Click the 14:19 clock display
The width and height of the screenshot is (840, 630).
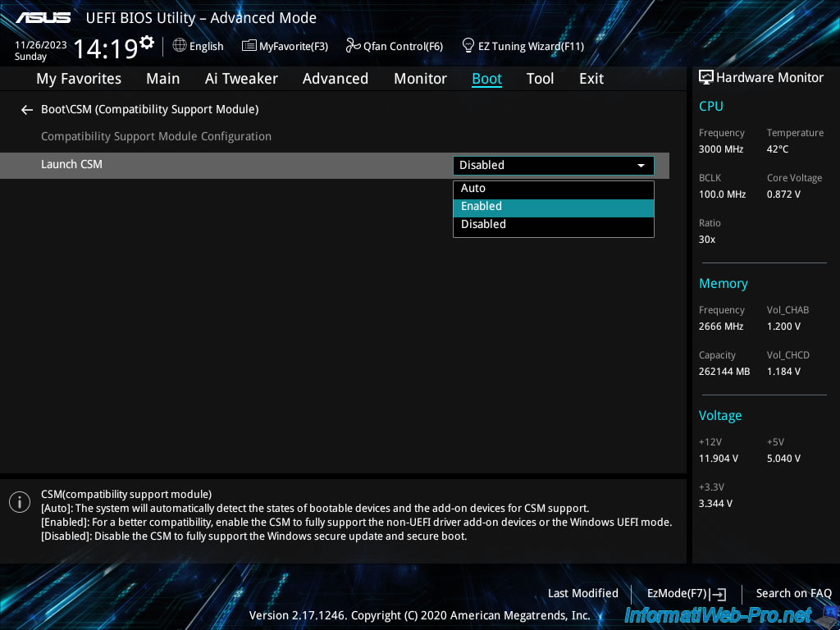point(106,48)
